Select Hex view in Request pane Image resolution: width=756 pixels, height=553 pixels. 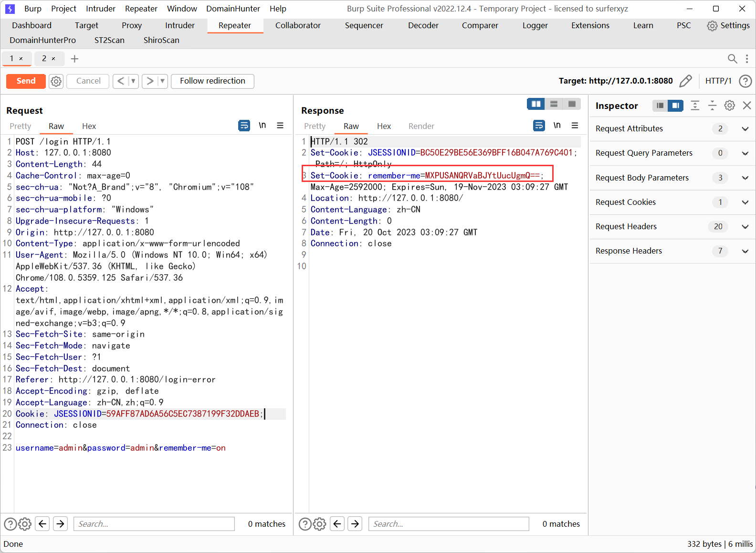tap(89, 126)
